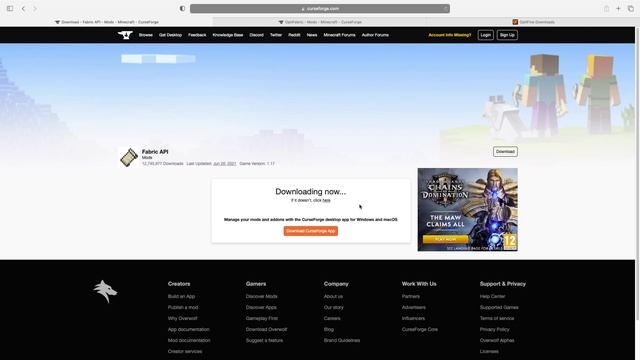This screenshot has width=640, height=360.
Task: Click the Fabric API mod icon
Action: [x=129, y=158]
